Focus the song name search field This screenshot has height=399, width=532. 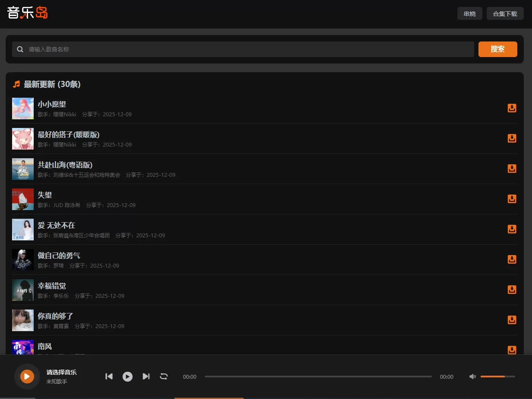pyautogui.click(x=250, y=49)
